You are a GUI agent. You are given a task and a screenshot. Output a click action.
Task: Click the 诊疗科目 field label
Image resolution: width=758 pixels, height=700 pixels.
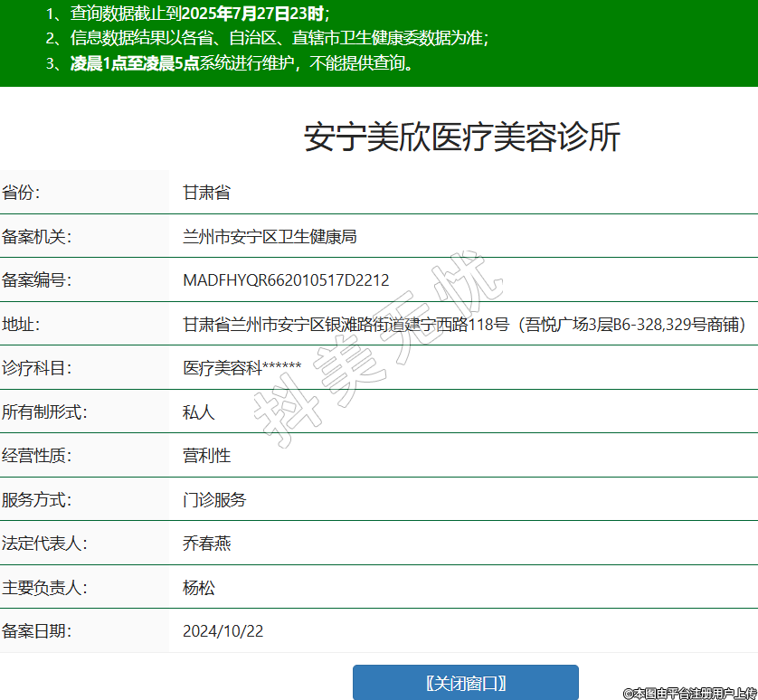point(36,368)
